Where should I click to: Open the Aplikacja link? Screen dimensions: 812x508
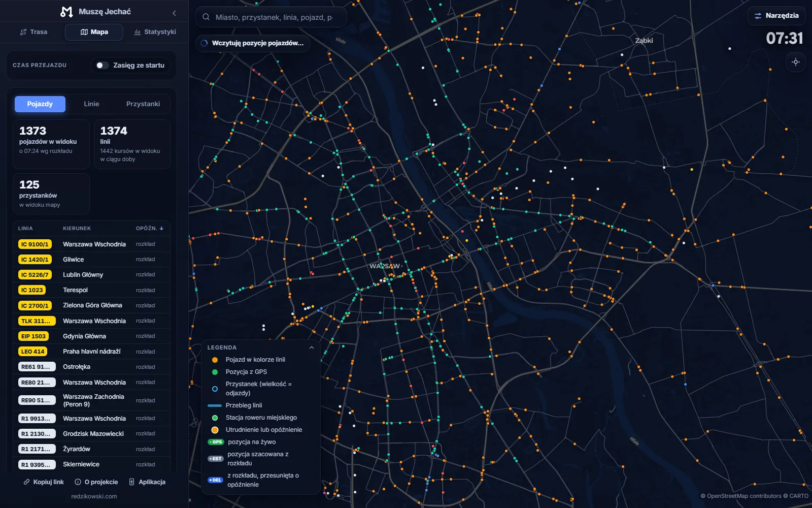147,482
